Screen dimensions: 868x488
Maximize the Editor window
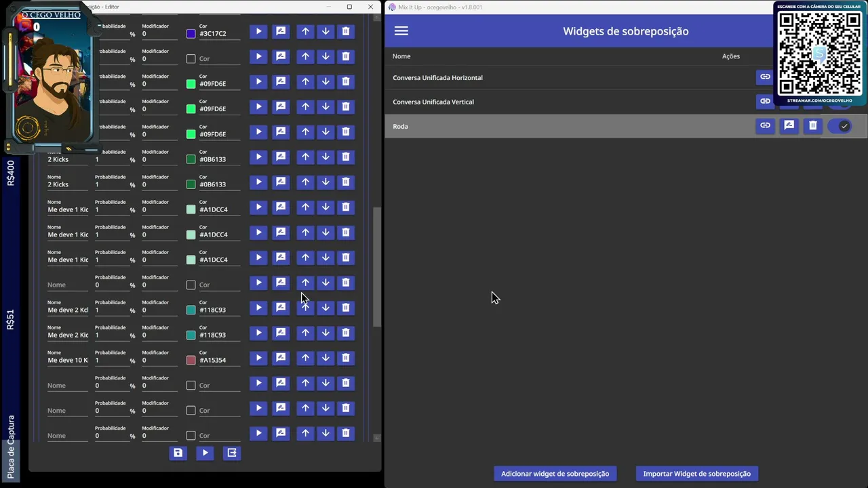pos(349,7)
